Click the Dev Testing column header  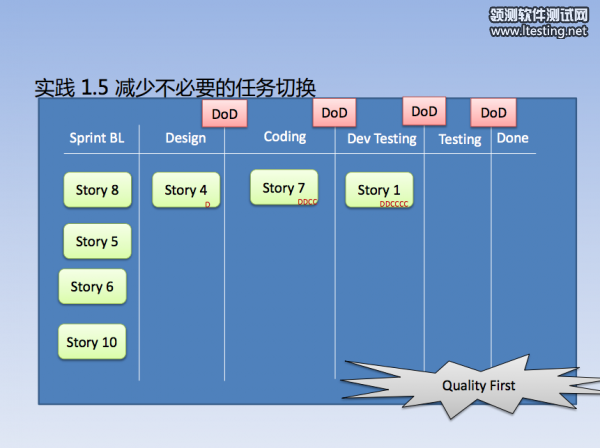tap(382, 139)
